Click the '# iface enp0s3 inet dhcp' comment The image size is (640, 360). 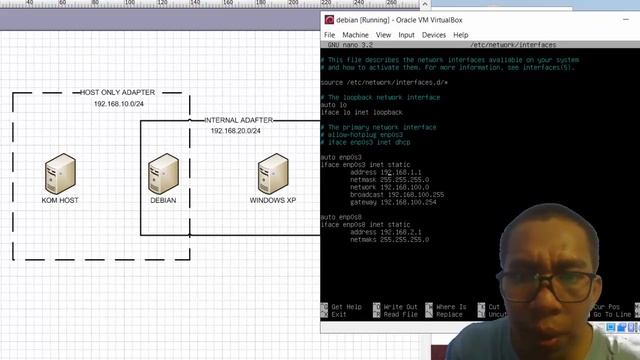365,142
